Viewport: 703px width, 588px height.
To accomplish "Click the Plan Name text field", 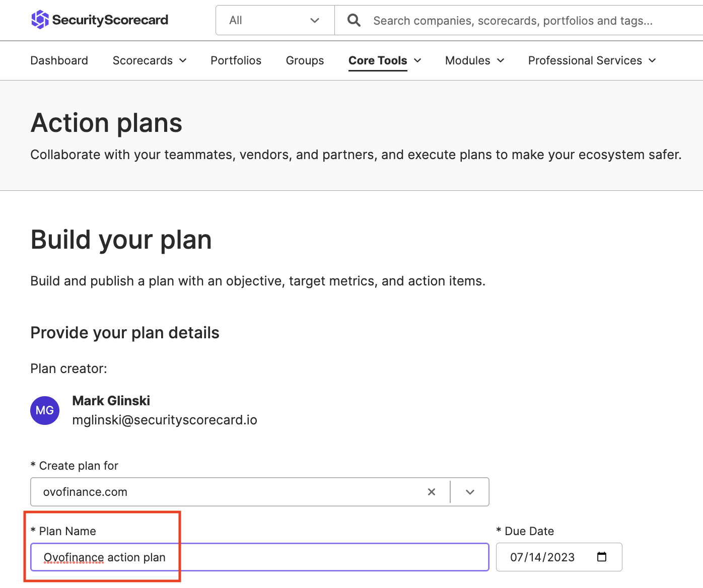I will 260,557.
